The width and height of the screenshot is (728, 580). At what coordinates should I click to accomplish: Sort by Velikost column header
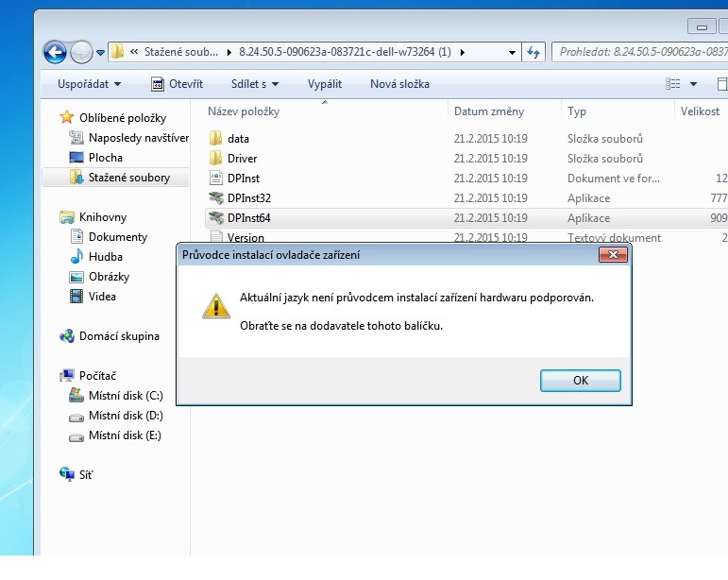(x=700, y=111)
